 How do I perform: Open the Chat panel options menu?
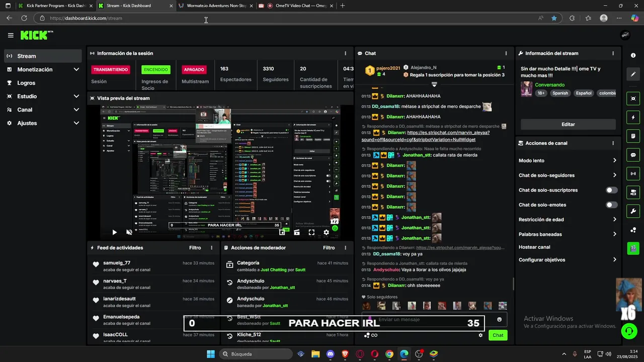pos(506,53)
